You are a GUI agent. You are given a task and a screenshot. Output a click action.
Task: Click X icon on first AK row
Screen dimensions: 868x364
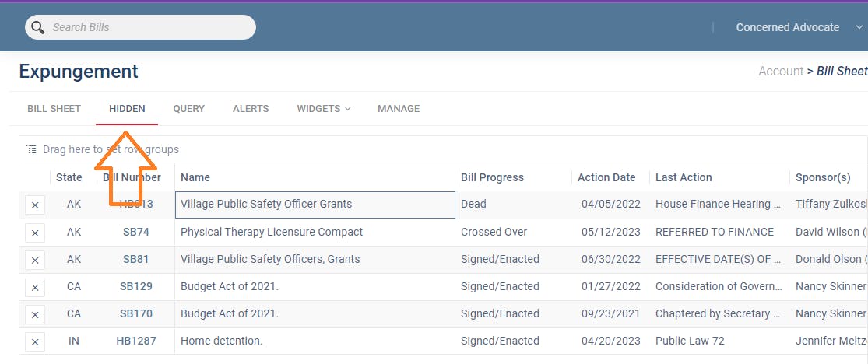click(x=35, y=205)
